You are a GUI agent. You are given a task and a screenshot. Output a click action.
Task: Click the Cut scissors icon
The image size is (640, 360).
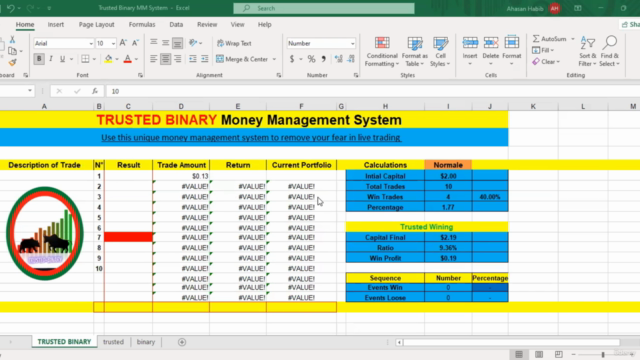(12, 39)
